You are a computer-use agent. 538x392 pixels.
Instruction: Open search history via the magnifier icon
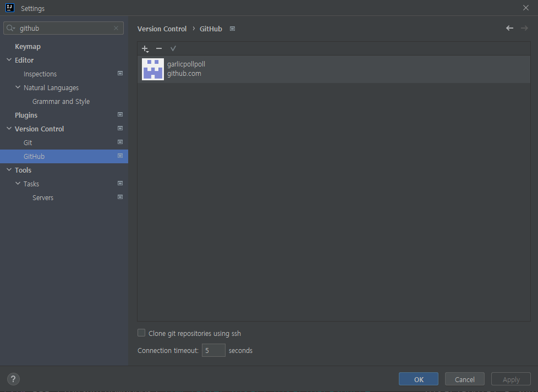pos(10,28)
